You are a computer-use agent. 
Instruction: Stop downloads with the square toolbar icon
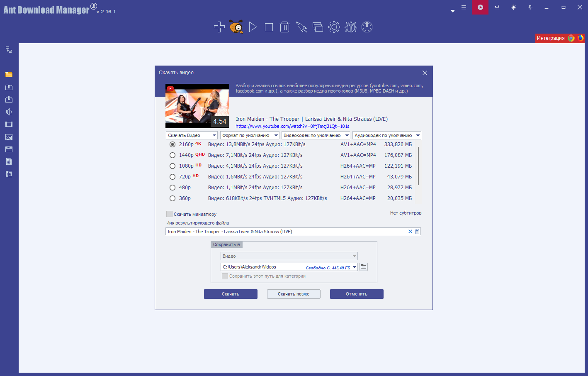click(269, 27)
